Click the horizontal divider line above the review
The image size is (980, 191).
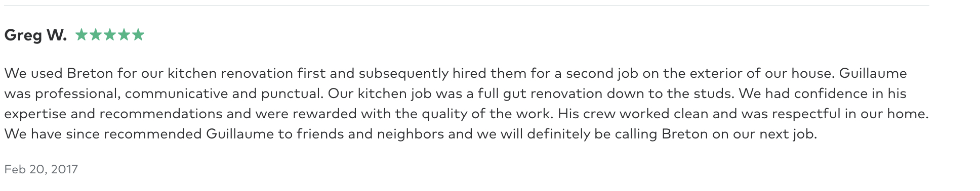467,6
